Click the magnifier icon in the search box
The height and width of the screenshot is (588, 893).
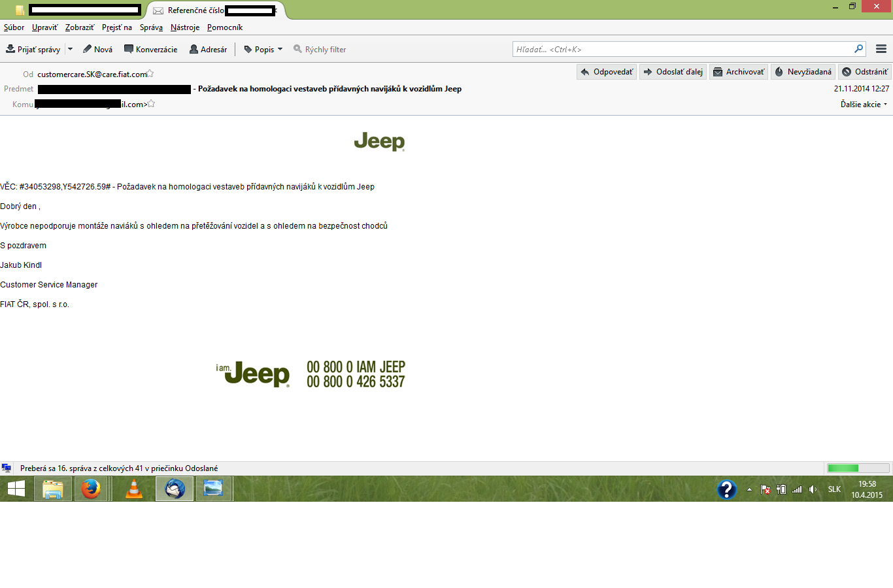click(859, 49)
